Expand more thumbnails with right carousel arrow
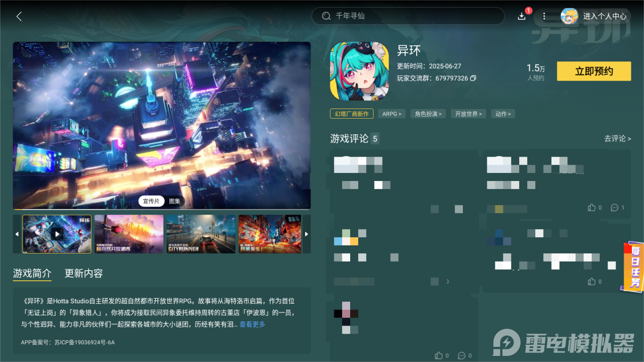The width and height of the screenshot is (644, 362). [x=307, y=234]
